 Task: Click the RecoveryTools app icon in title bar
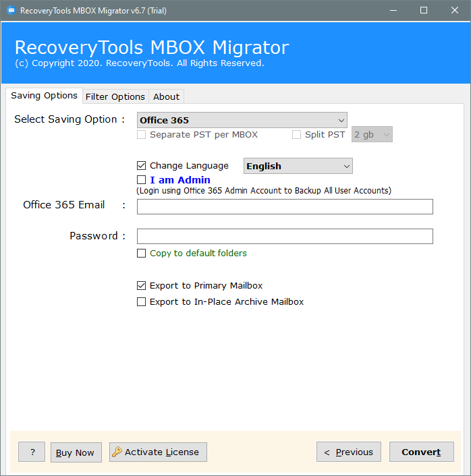(11, 10)
